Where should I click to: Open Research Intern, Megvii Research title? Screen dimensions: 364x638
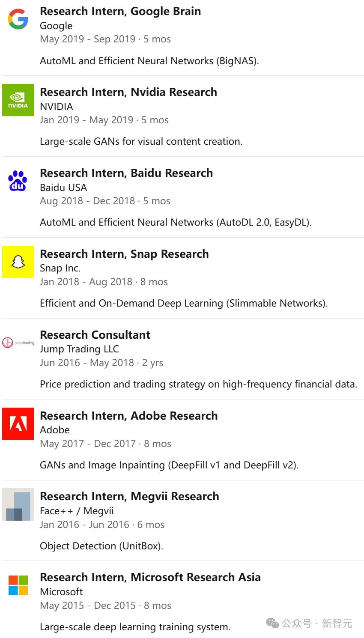[129, 496]
